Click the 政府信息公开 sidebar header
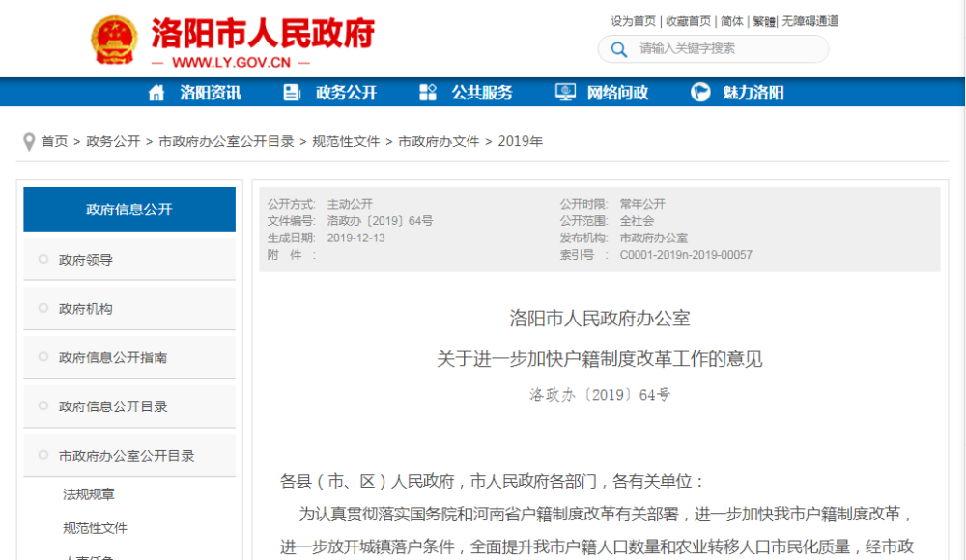Image resolution: width=966 pixels, height=560 pixels. (129, 210)
